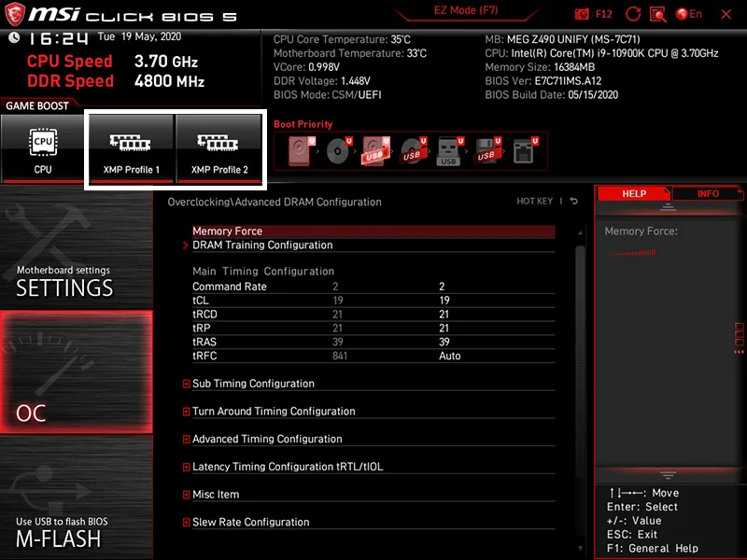Select the USB key boot priority icon
The height and width of the screenshot is (560, 747).
tap(448, 151)
